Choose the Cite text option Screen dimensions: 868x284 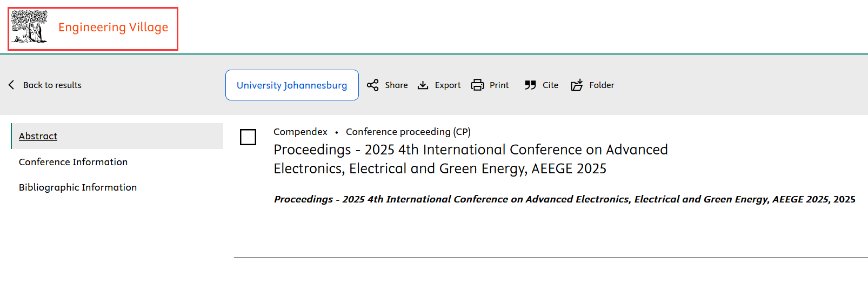[x=550, y=85]
